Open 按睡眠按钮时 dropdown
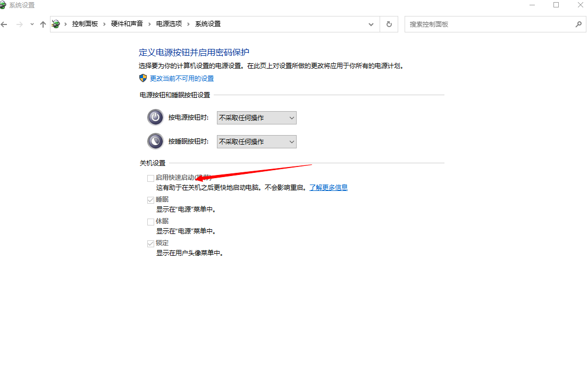 click(x=256, y=142)
